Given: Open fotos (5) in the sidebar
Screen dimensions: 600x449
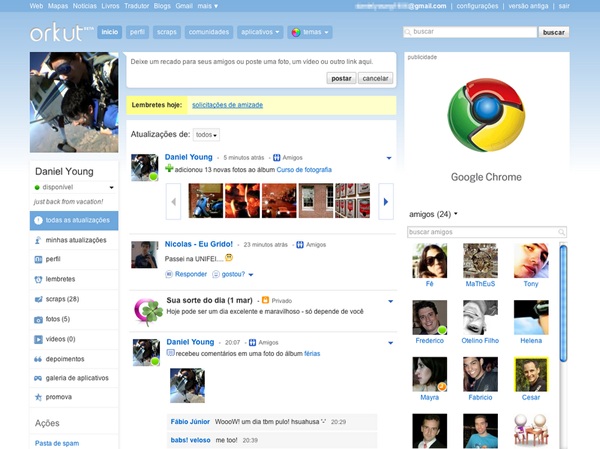Looking at the screenshot, I should (57, 318).
